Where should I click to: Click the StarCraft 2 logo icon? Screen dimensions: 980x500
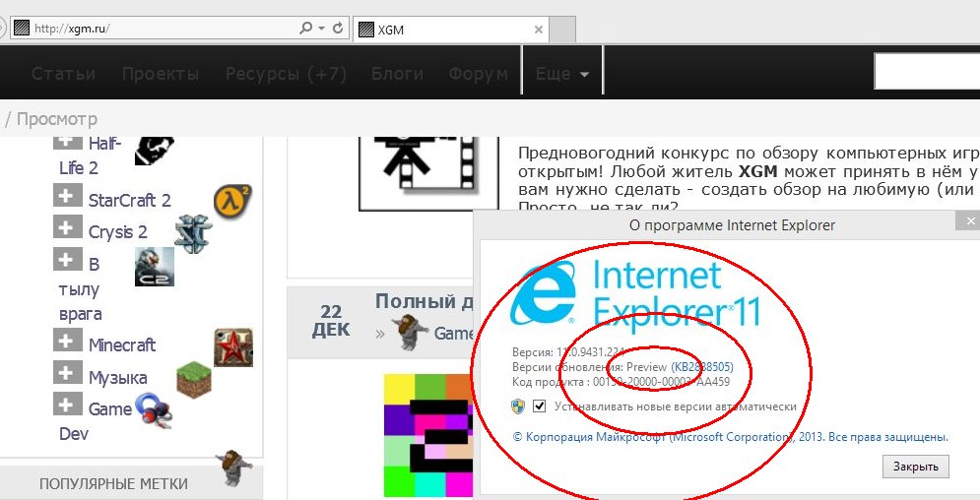[193, 233]
